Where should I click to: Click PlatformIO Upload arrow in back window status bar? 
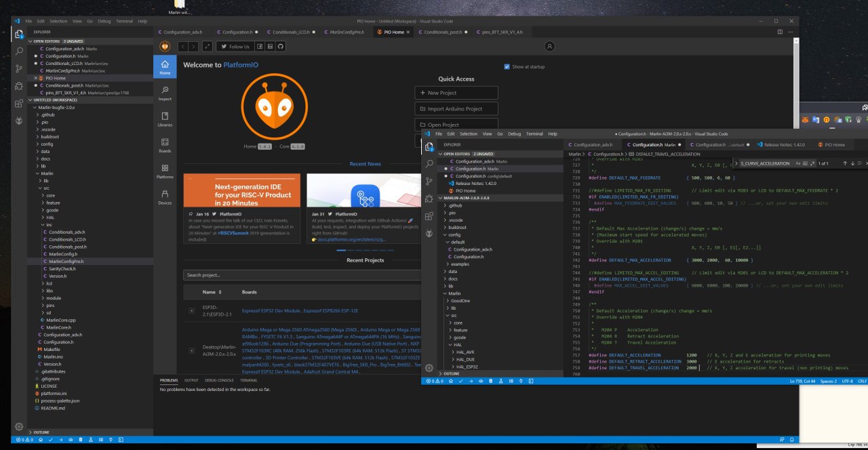click(60, 440)
